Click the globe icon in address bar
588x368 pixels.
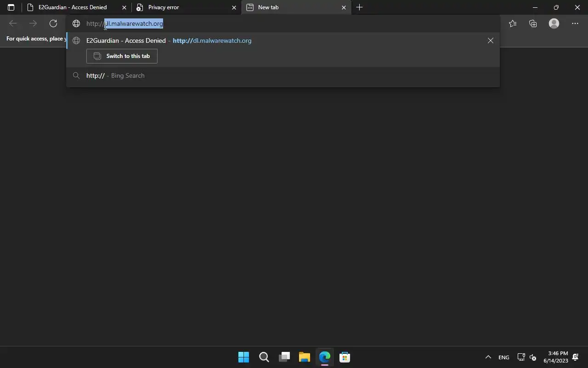(x=76, y=23)
